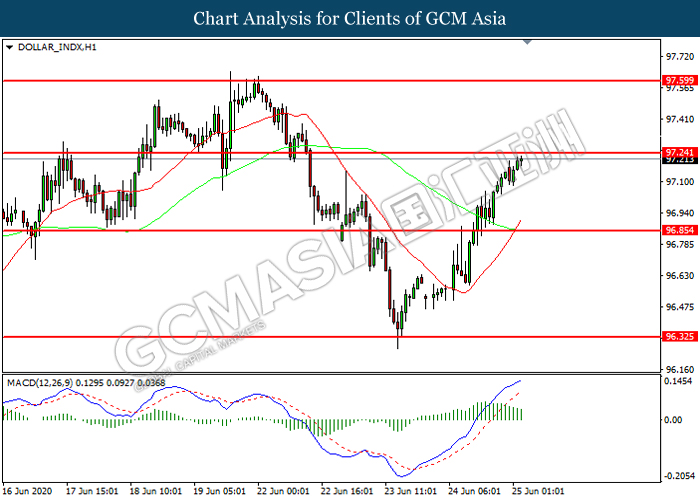Viewport: 700px width, 500px height.
Task: Click the 96.160 price axis value
Action: [680, 370]
